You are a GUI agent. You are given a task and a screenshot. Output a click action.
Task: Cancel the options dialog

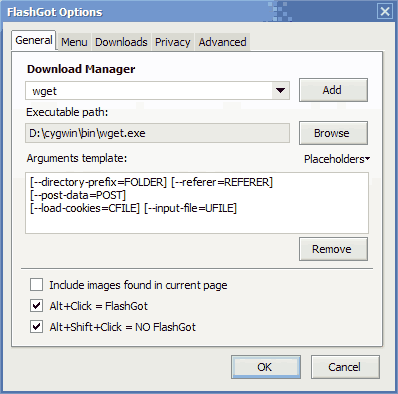[345, 367]
